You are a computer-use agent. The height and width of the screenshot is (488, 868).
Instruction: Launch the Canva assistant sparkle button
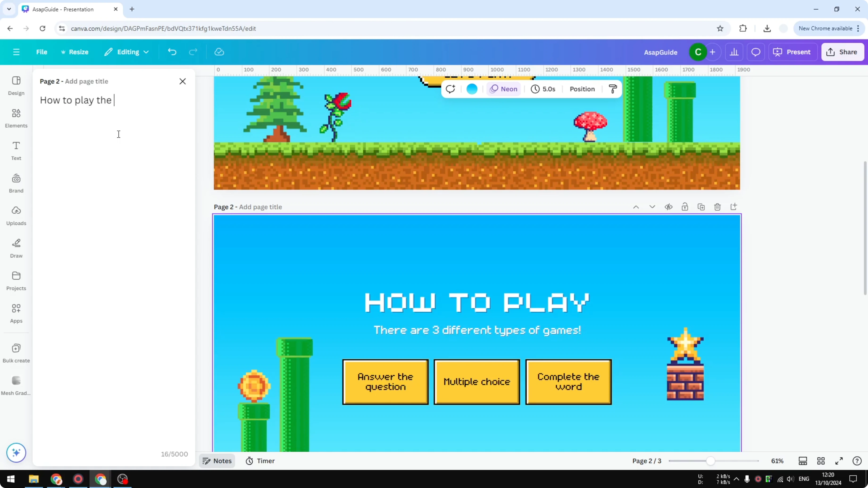point(16,452)
